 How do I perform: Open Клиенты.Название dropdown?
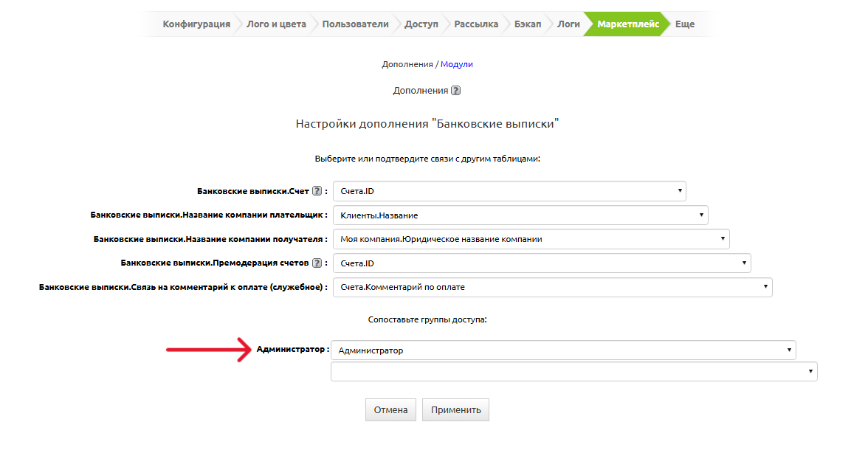click(x=520, y=215)
